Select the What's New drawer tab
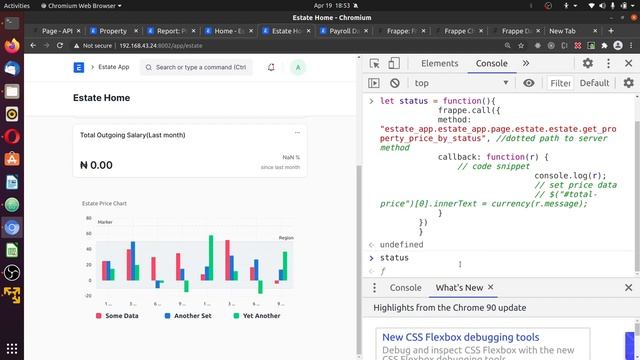This screenshot has width=640, height=360. [459, 288]
